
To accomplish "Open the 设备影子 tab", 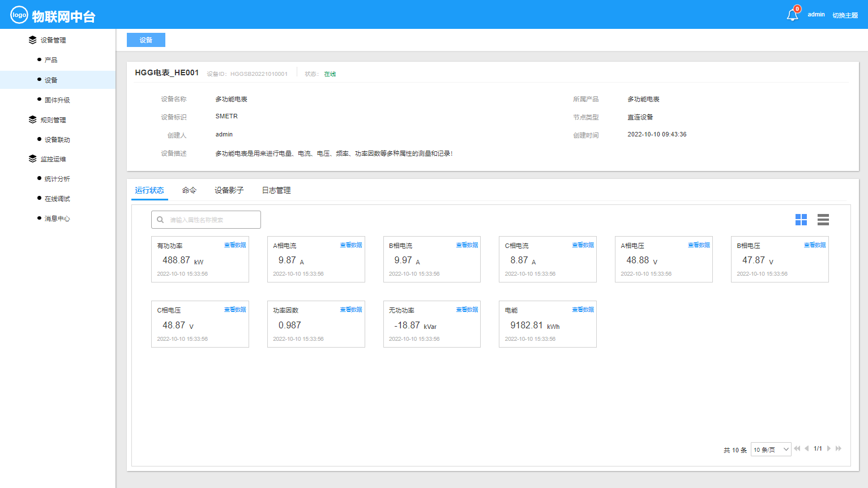I will [x=229, y=190].
